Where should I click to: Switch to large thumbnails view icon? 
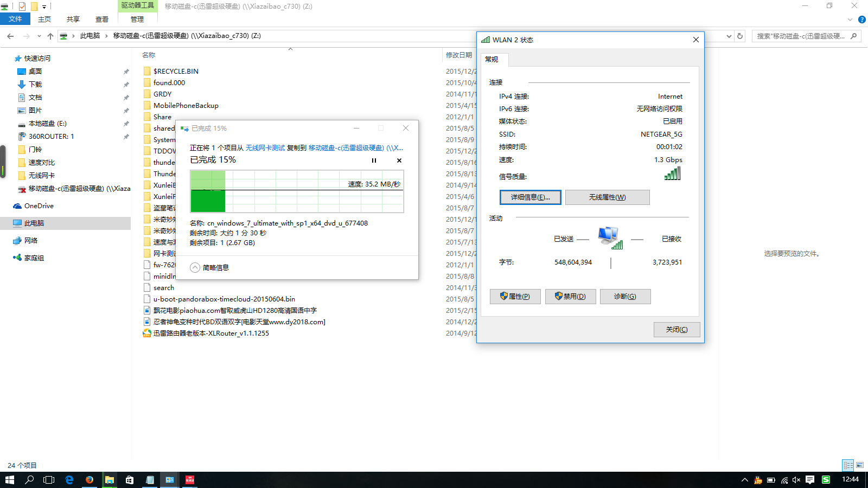[x=860, y=466]
